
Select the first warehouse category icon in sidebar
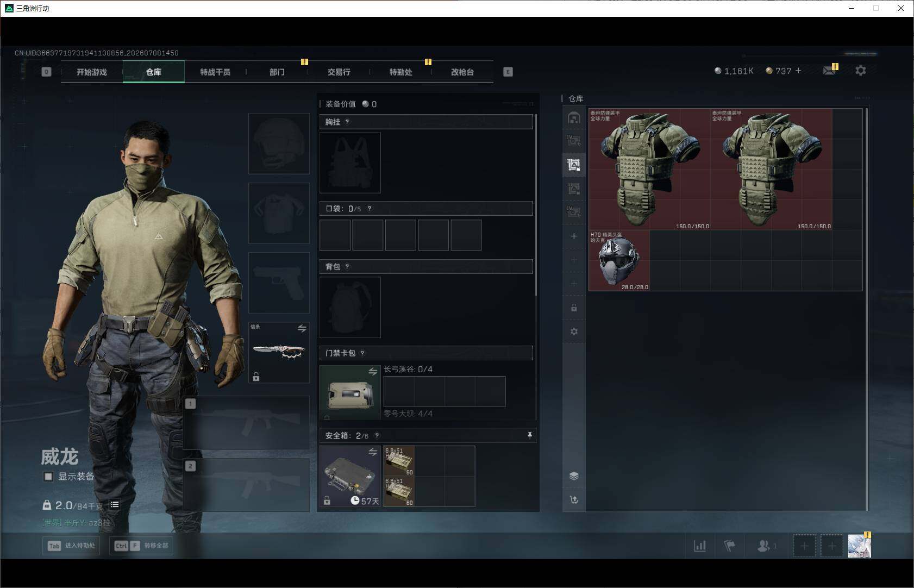point(574,117)
